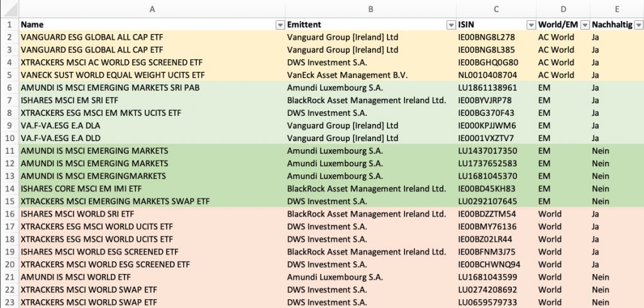Select VANECK SUST WORLD EQUAL WEIGHT UCITS ETF cell

tap(152, 75)
